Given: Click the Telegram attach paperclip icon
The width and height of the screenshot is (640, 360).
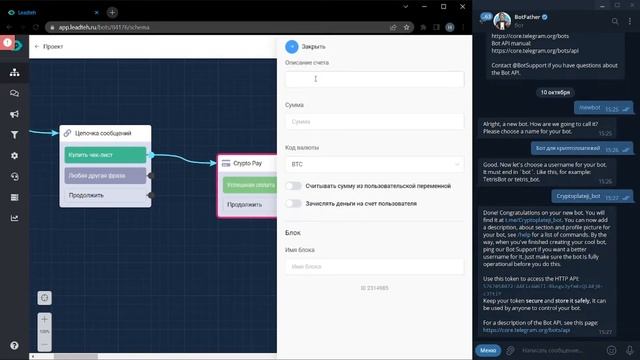Looking at the screenshot, I should pos(510,350).
